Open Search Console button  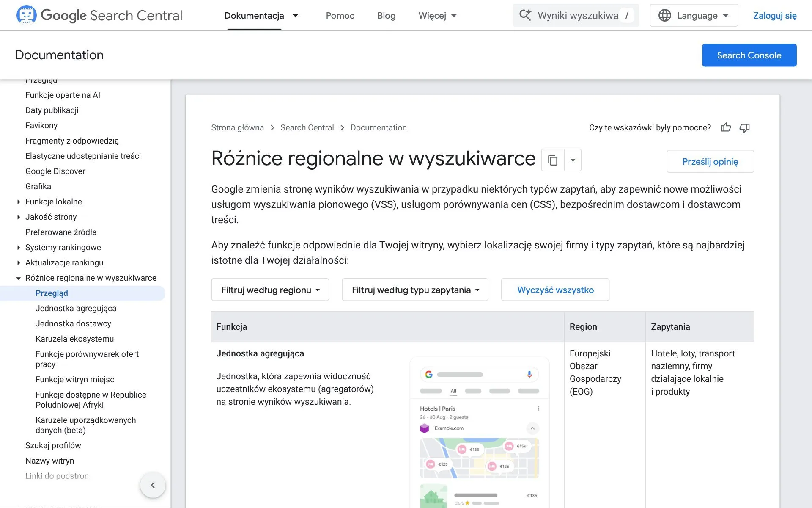749,55
